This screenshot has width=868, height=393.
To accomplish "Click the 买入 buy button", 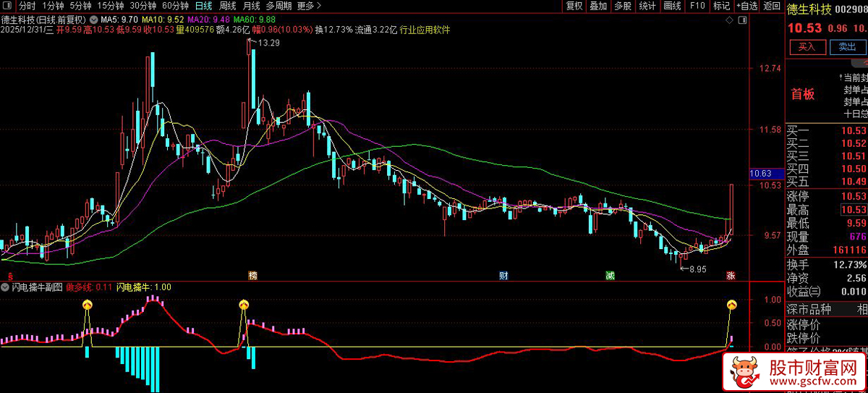I will pyautogui.click(x=807, y=47).
